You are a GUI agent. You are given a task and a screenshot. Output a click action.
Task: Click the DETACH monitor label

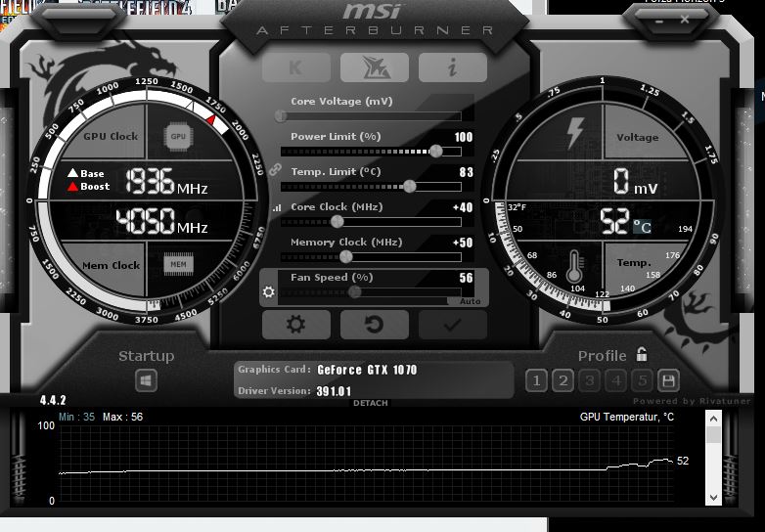[371, 403]
